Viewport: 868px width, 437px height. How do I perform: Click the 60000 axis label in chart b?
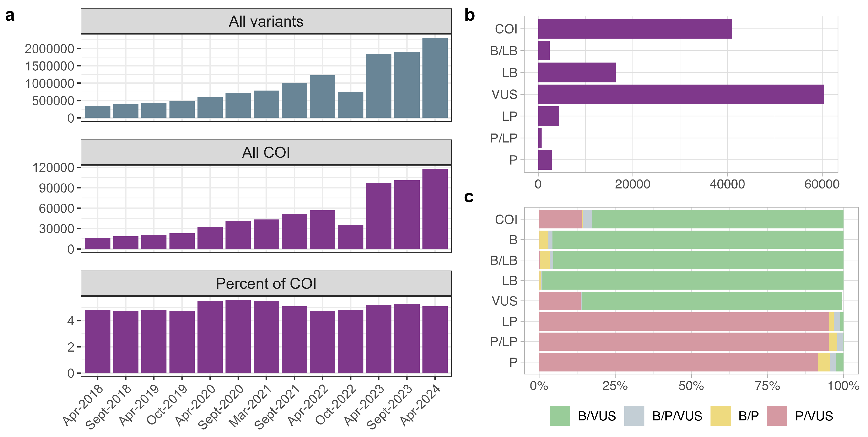click(x=821, y=184)
